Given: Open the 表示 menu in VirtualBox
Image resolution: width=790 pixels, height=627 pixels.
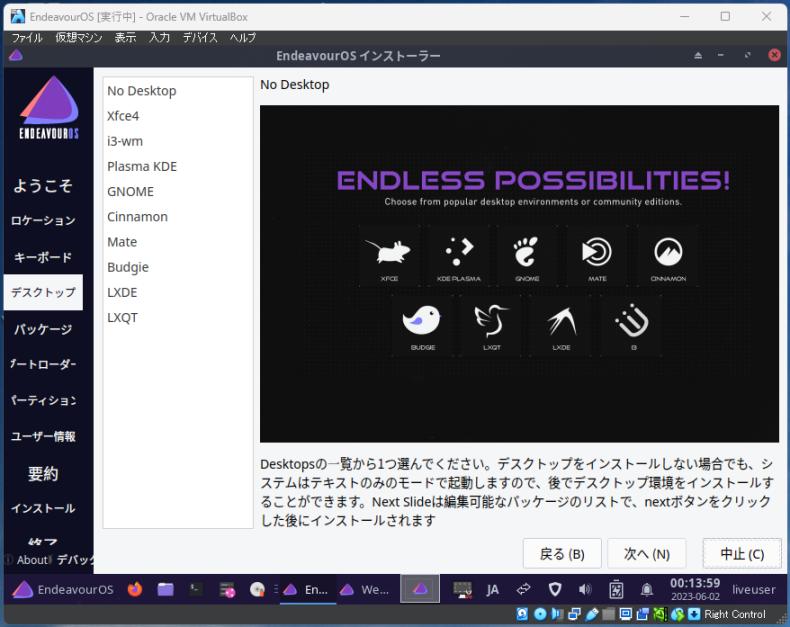Looking at the screenshot, I should point(125,38).
